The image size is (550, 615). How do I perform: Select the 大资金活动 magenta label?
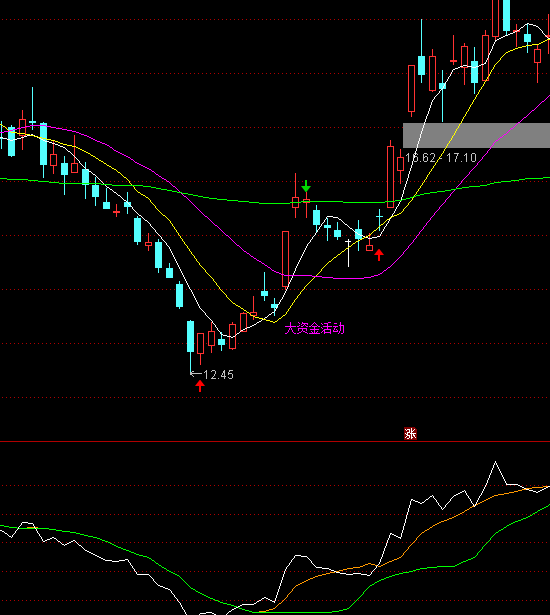click(x=315, y=328)
